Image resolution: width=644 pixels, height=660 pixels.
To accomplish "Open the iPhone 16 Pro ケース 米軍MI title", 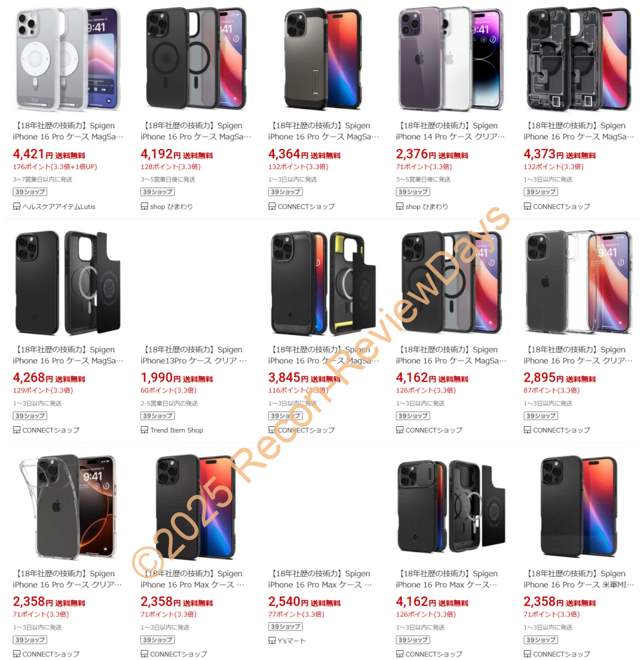I will click(x=578, y=585).
